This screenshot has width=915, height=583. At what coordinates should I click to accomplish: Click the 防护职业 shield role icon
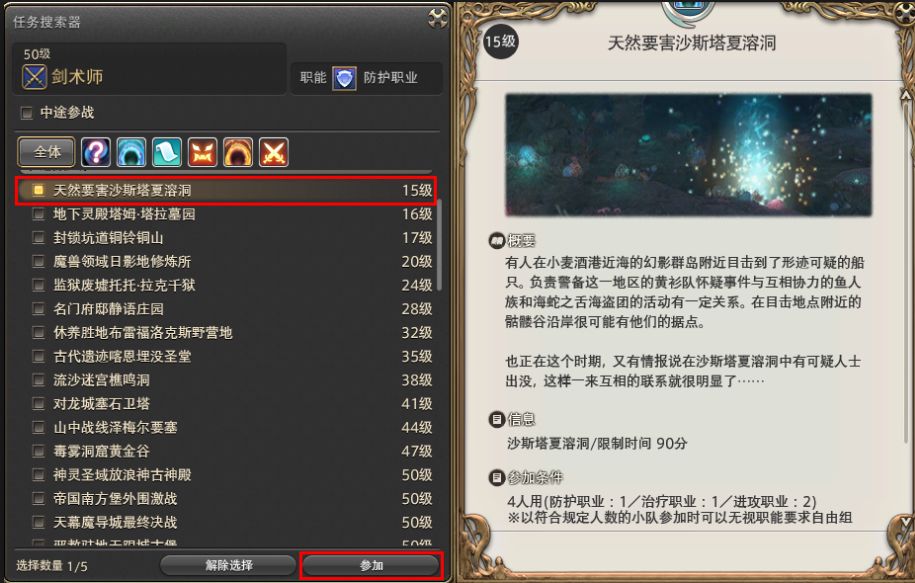tap(344, 78)
